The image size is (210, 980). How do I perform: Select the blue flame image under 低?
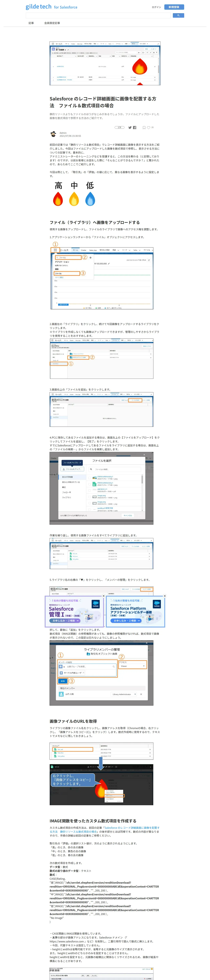tap(90, 199)
